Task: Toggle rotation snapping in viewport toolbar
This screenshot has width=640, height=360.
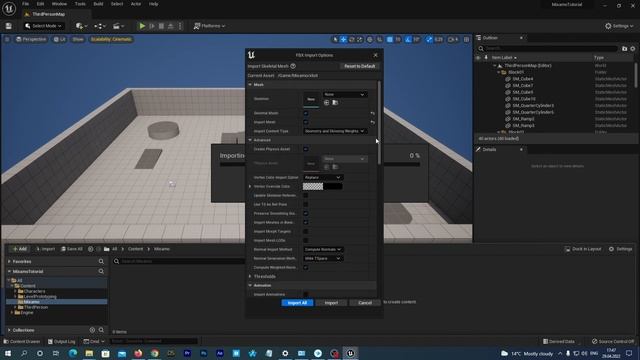Action: coord(408,40)
